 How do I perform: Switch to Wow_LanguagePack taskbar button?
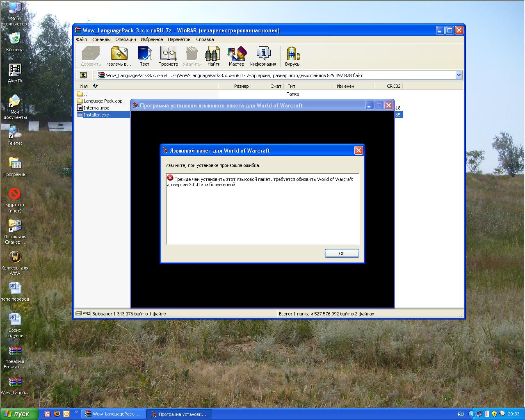point(113,414)
